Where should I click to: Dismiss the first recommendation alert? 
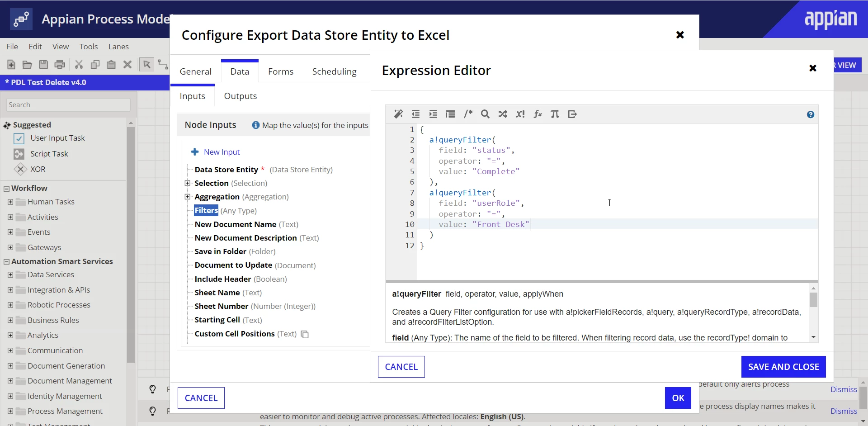(x=844, y=389)
